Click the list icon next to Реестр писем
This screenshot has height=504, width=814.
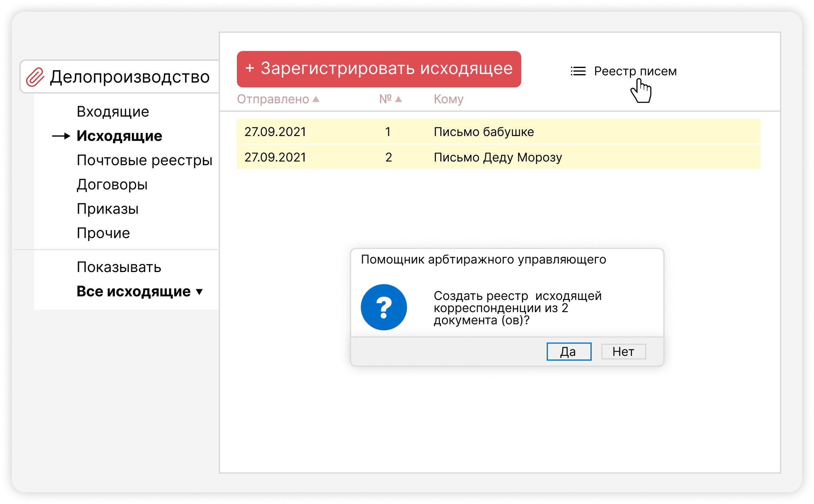coord(578,71)
